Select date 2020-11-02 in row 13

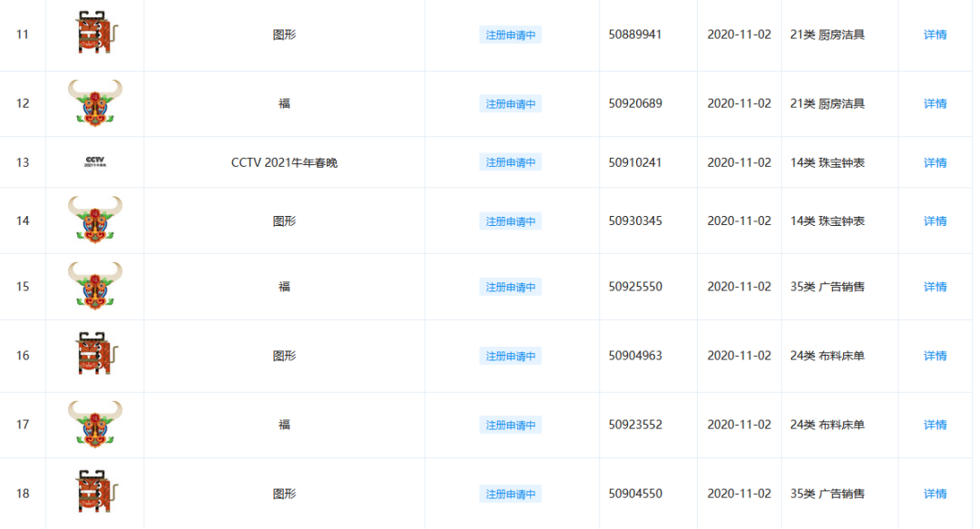click(x=740, y=162)
